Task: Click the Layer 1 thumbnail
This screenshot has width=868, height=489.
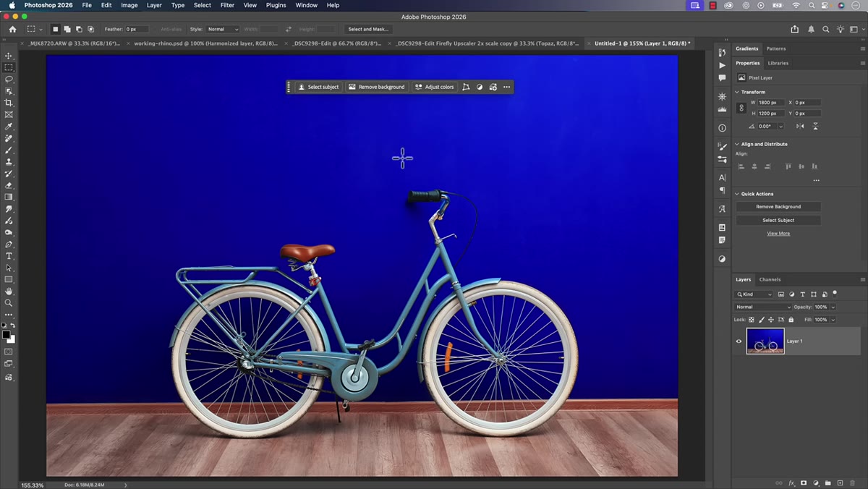Action: pos(765,341)
